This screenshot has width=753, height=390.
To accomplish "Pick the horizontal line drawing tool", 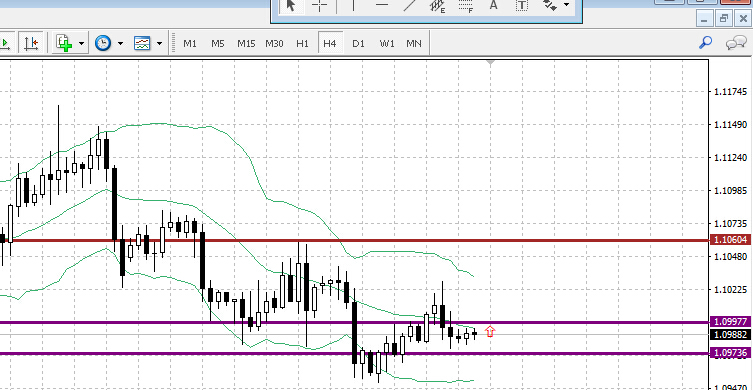I will (x=382, y=6).
